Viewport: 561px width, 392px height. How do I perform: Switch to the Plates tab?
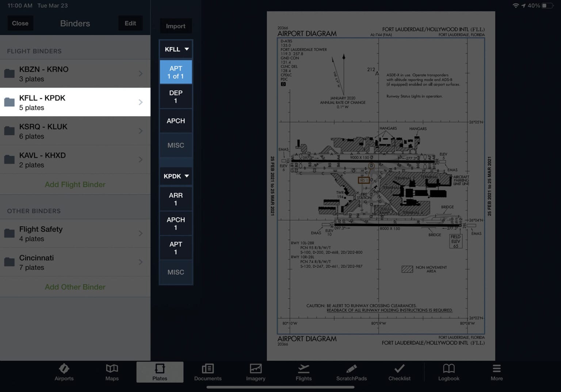(160, 372)
